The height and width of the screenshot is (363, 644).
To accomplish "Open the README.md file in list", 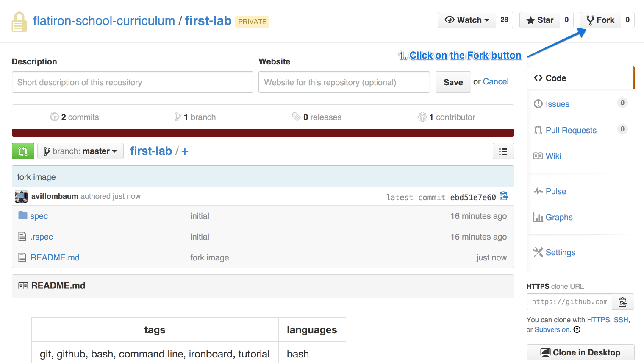I will pyautogui.click(x=55, y=257).
